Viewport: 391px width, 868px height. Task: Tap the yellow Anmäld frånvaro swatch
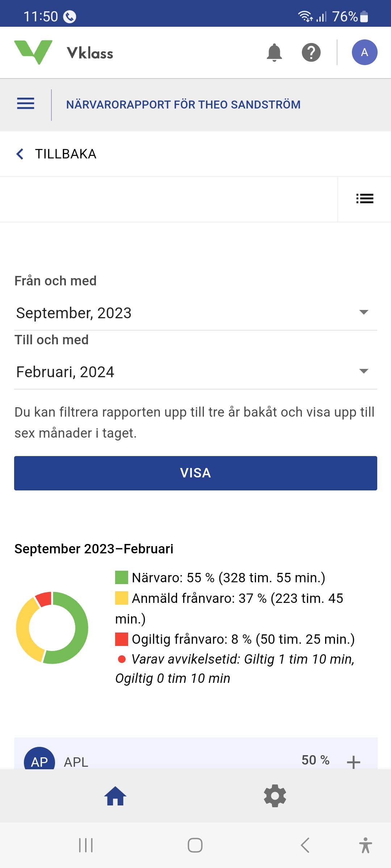click(122, 598)
